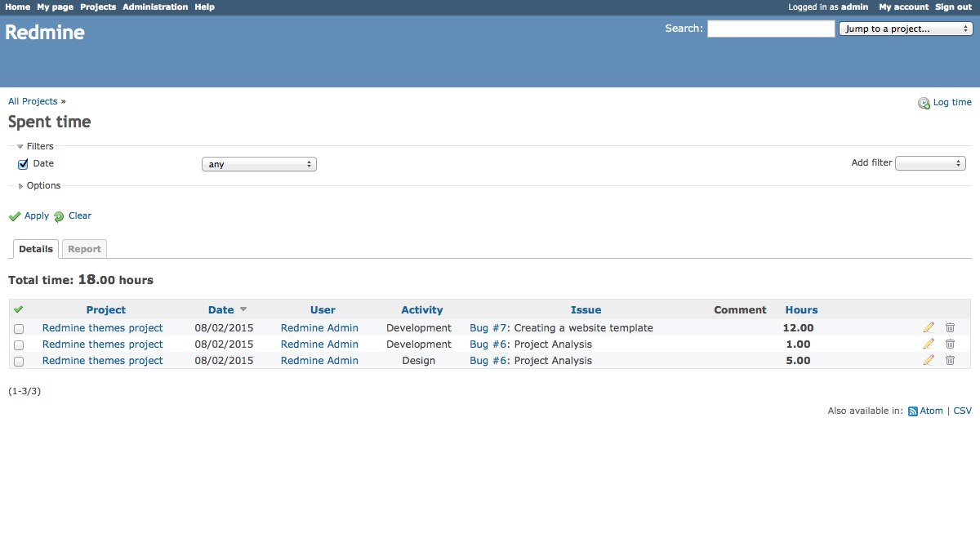The width and height of the screenshot is (980, 560).
Task: Delete the 1.00 hours time entry
Action: (950, 344)
